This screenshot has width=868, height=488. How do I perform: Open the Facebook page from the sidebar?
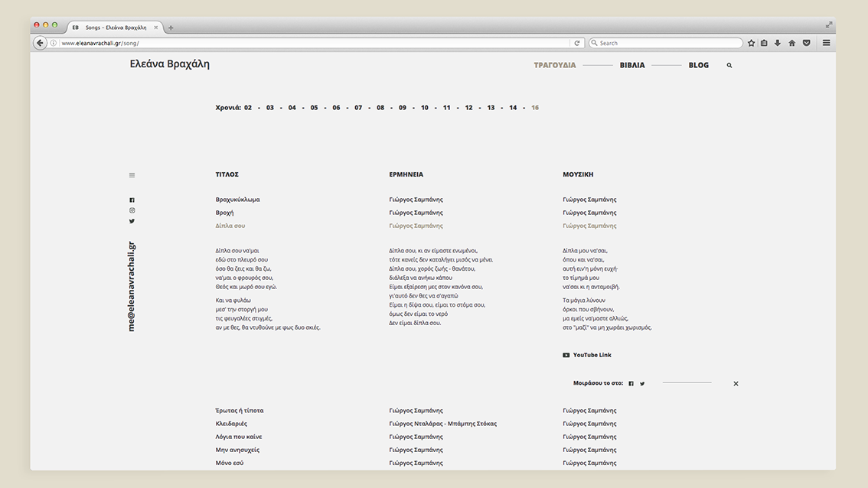click(x=132, y=200)
